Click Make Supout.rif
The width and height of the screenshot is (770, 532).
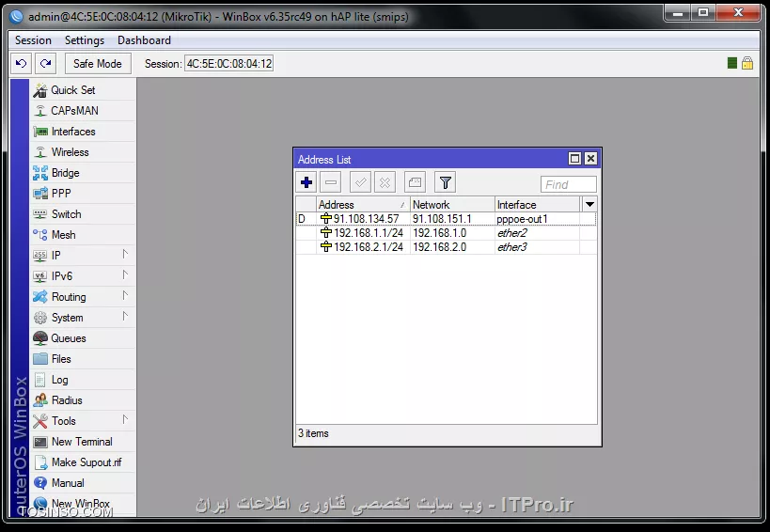(83, 462)
